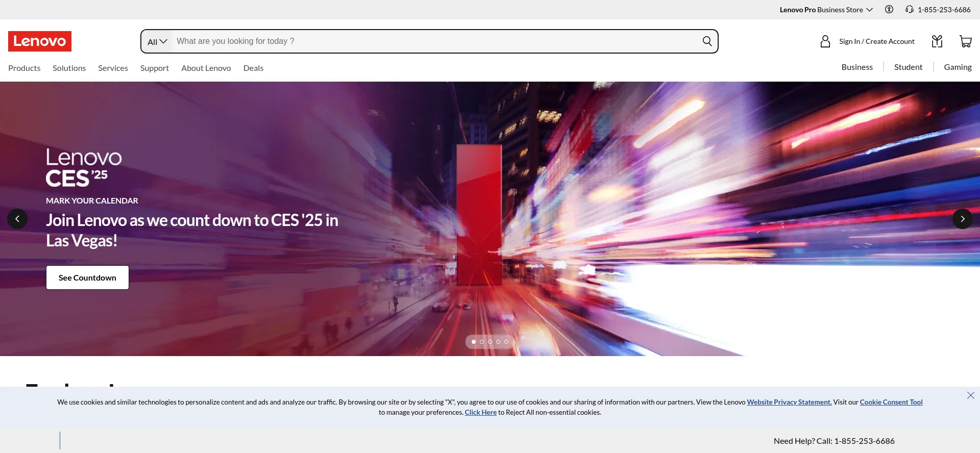The image size is (980, 453).
Task: Open the rewards gift icon
Action: point(937,41)
